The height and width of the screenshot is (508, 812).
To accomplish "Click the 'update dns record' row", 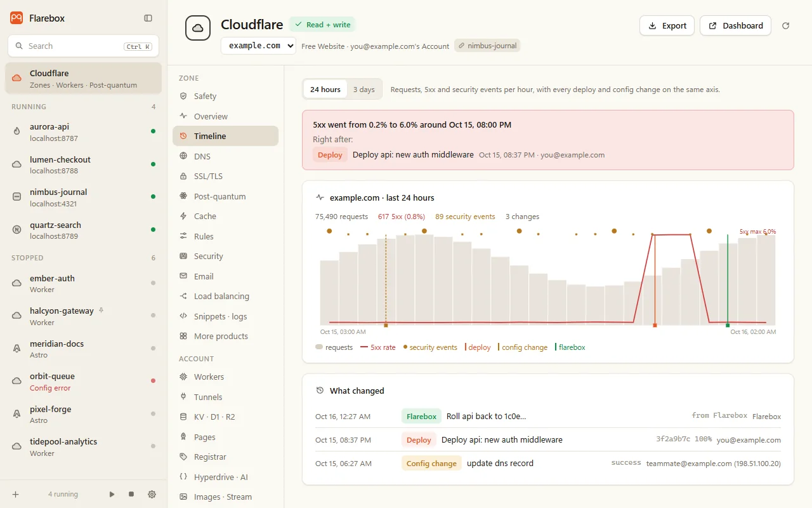I will click(548, 464).
